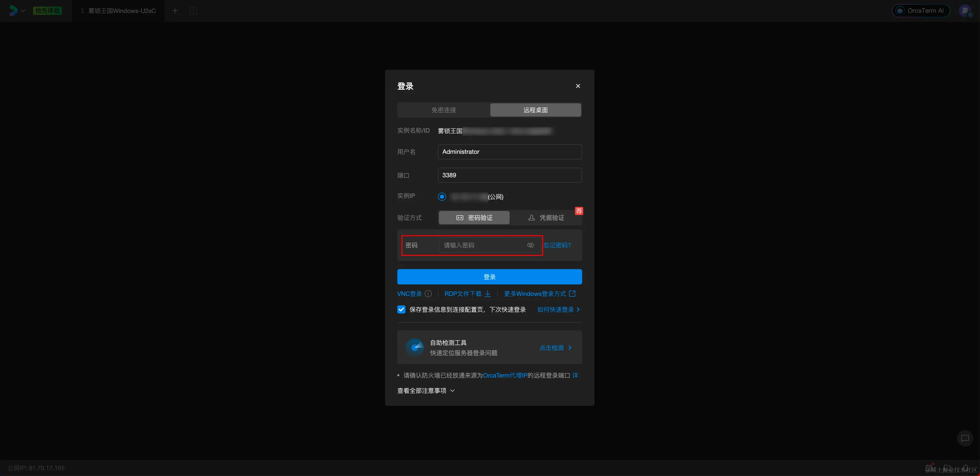Switch to the 免密连接 tab
This screenshot has width=980, height=476.
(x=444, y=110)
